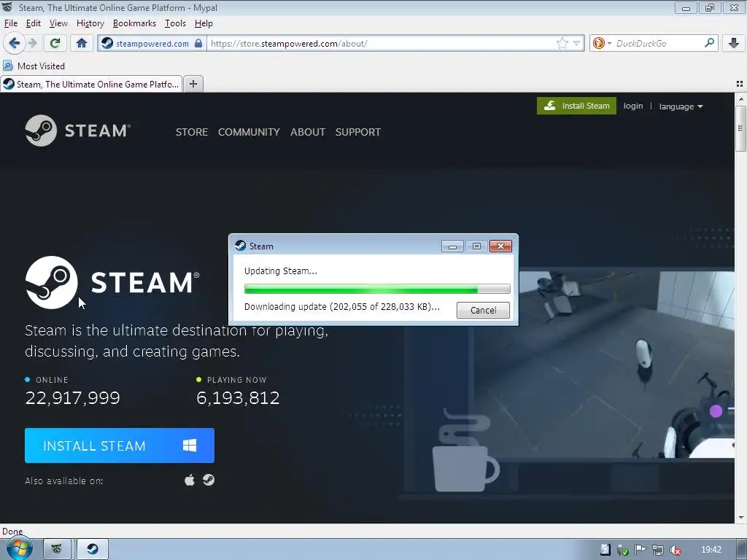The height and width of the screenshot is (560, 747).
Task: Click the tab groups grid icon
Action: pyautogui.click(x=740, y=84)
